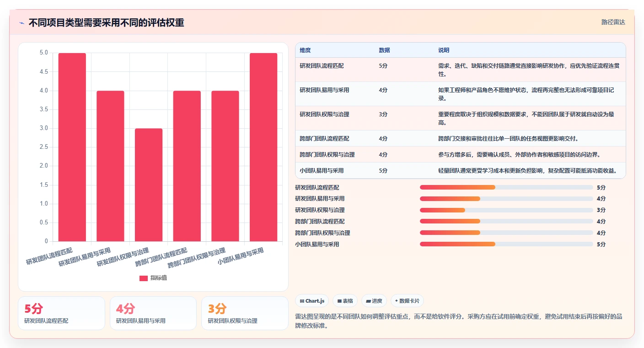
Task: Click the card title 不同项目类型需要采用不同的评估权重
Action: point(106,23)
